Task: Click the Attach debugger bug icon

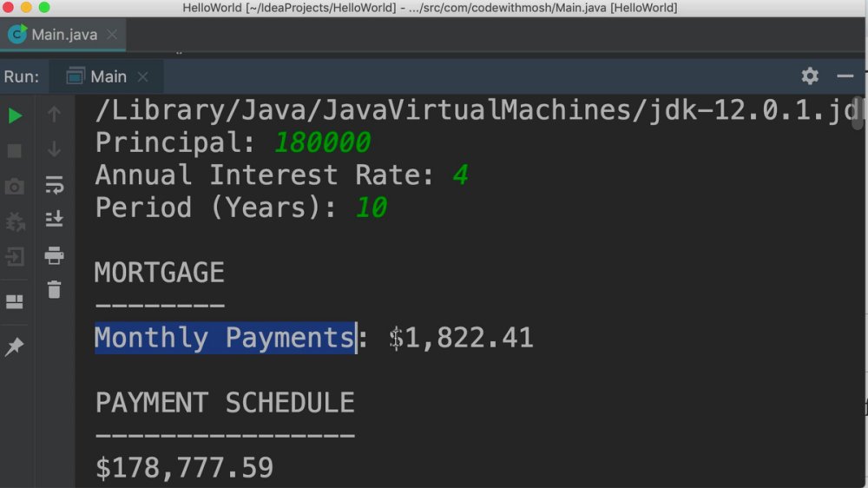Action: click(15, 222)
